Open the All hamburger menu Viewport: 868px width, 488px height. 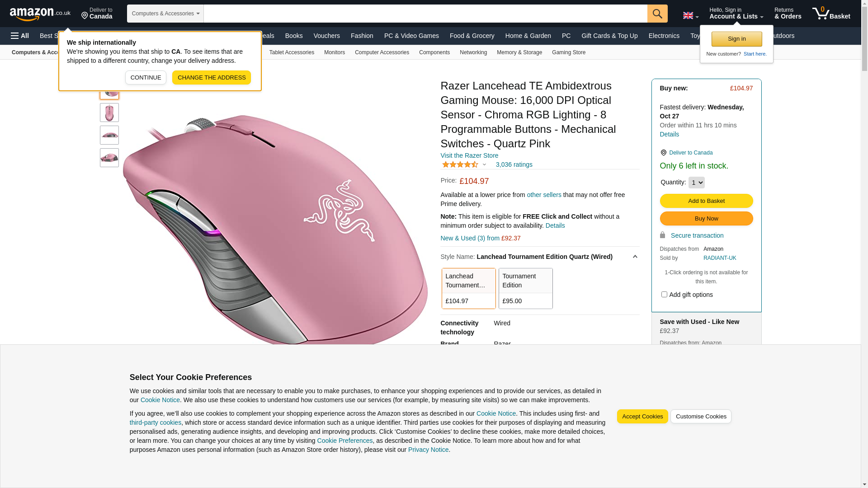(x=20, y=36)
